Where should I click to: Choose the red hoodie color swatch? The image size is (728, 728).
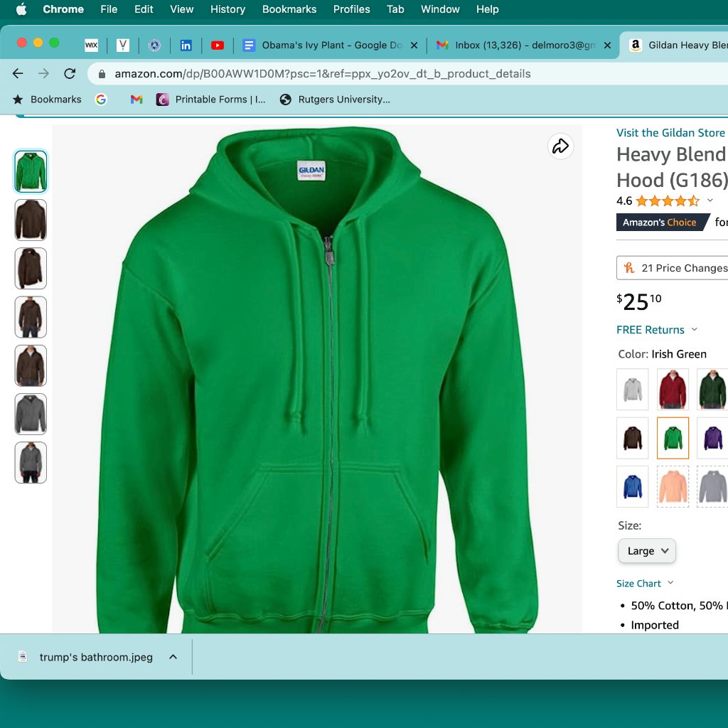(673, 390)
